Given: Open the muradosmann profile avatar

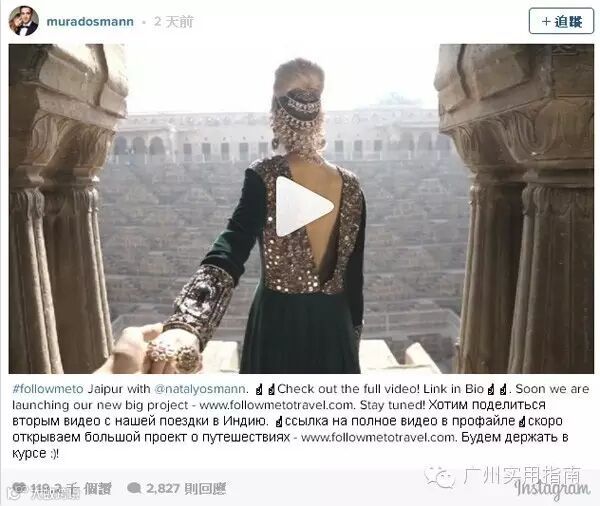Looking at the screenshot, I should pyautogui.click(x=24, y=21).
